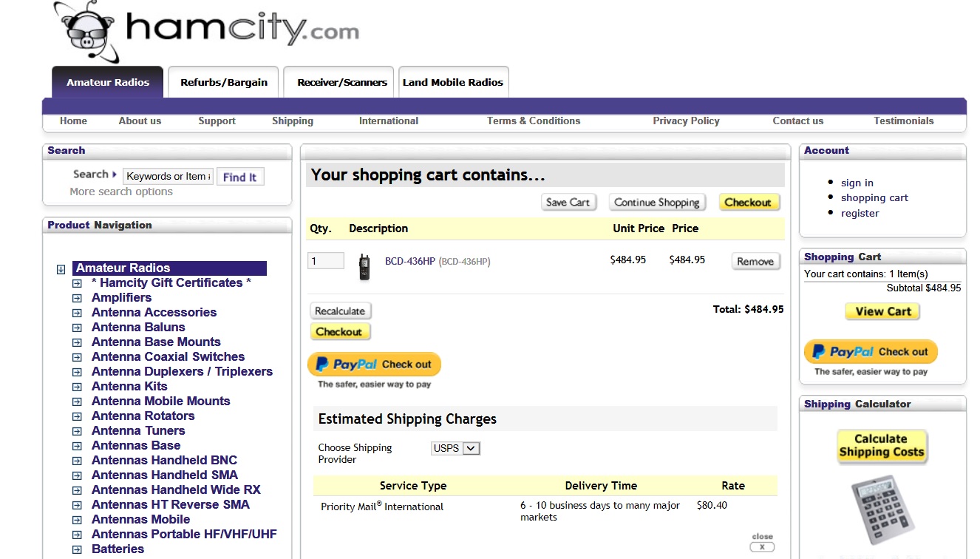The image size is (980, 559).
Task: Open the register link under Account
Action: tap(860, 213)
